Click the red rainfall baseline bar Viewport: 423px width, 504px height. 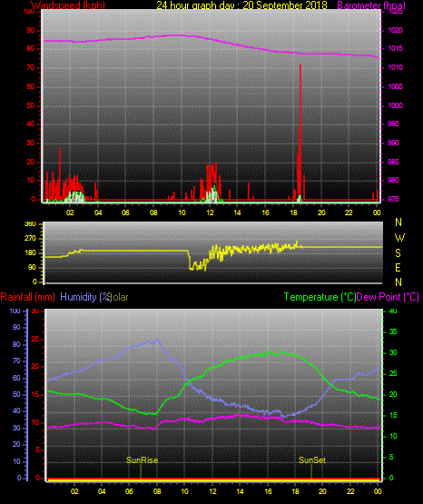pos(213,479)
